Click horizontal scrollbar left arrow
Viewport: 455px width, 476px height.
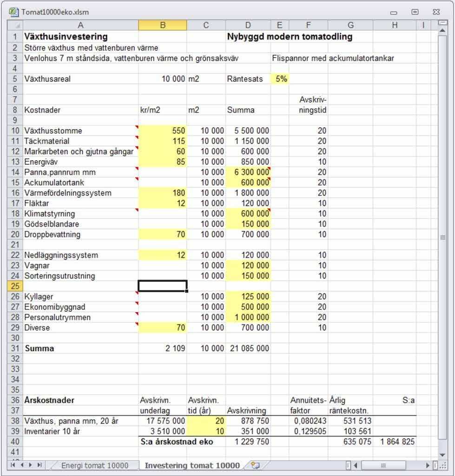[355, 465]
